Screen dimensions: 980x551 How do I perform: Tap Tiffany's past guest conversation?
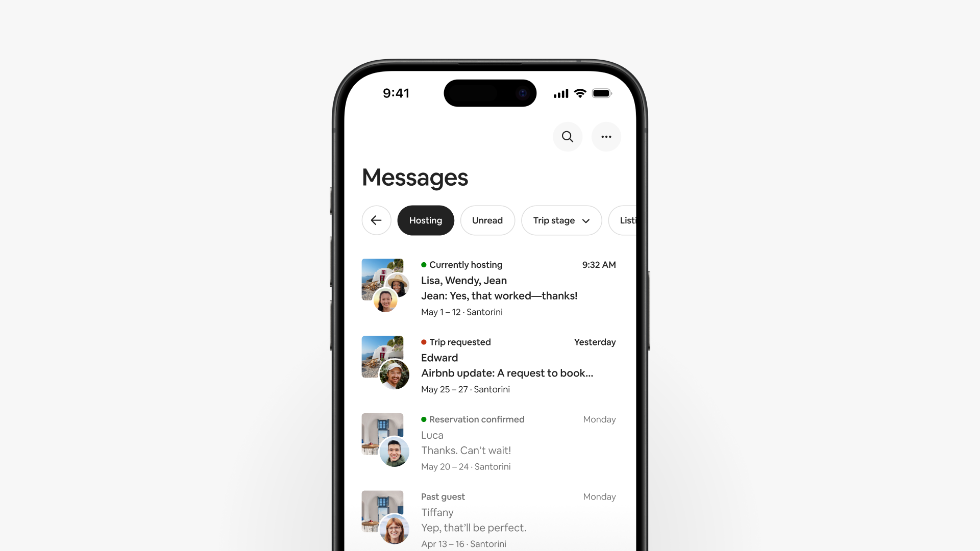(490, 518)
